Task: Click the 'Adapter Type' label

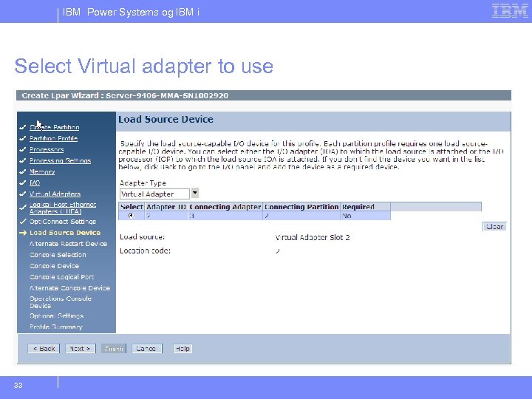Action: tap(143, 183)
